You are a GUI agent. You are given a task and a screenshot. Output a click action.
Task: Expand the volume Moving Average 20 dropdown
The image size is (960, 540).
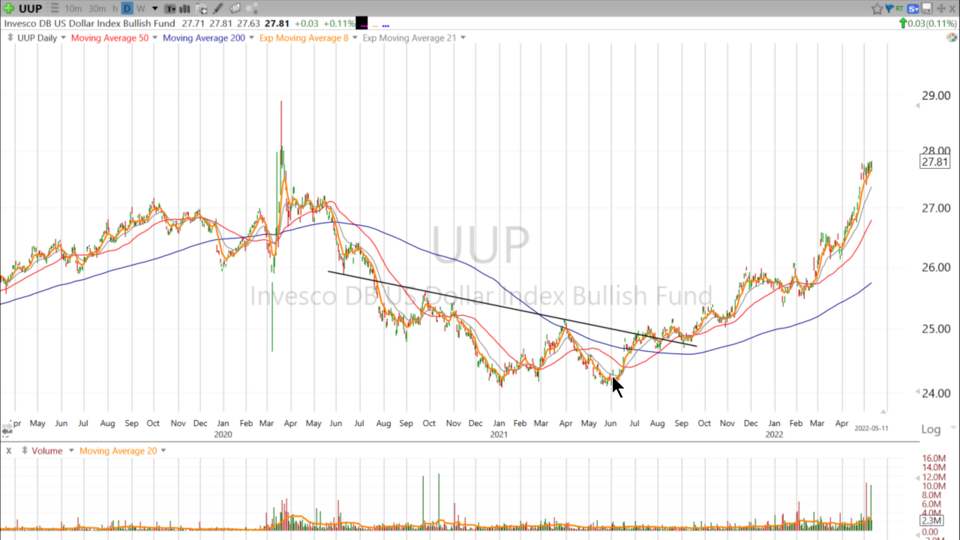click(x=163, y=451)
